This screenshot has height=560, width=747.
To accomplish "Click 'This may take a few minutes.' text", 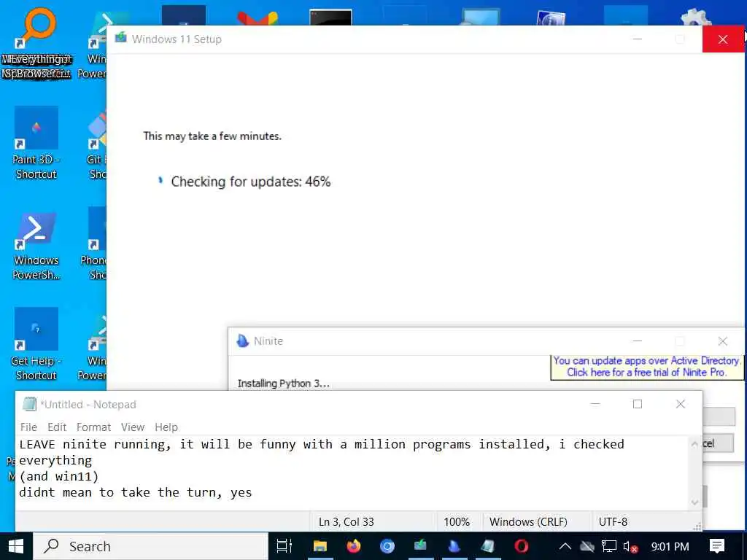I will point(212,136).
